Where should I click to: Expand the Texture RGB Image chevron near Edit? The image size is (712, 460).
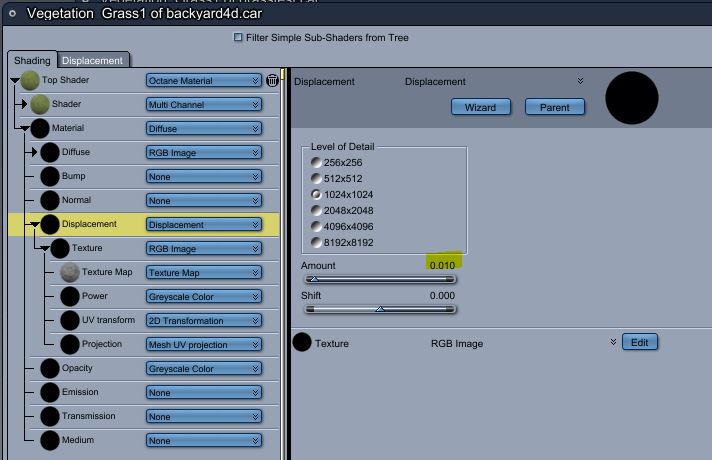613,342
